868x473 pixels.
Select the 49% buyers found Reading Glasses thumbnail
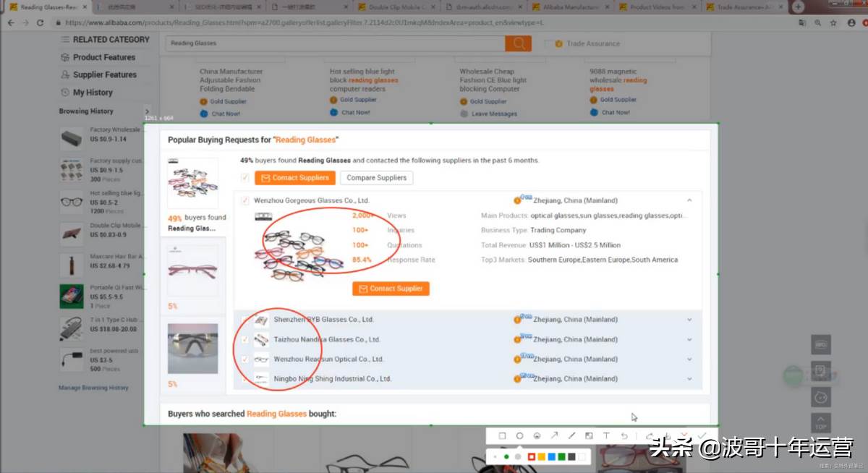[x=192, y=184]
